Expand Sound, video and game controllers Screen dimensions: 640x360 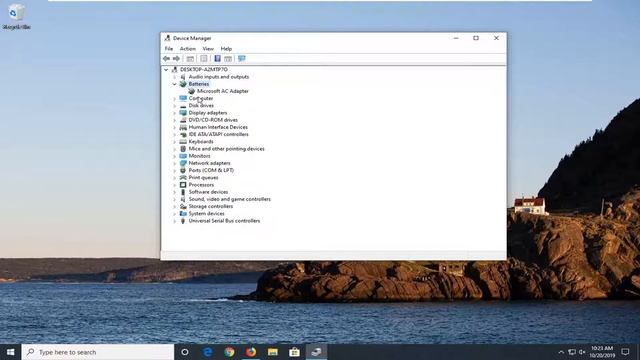(175, 199)
